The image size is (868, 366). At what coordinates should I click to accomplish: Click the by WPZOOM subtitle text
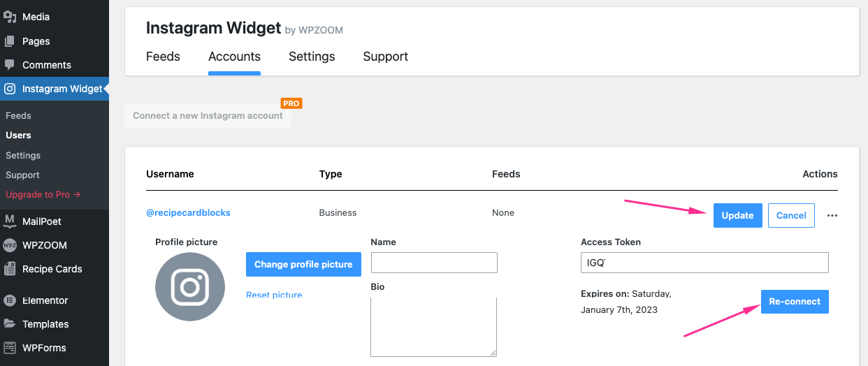click(314, 30)
